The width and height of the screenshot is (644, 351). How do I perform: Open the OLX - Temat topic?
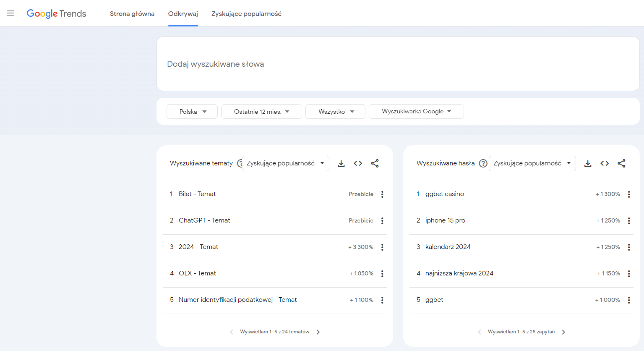pyautogui.click(x=197, y=273)
